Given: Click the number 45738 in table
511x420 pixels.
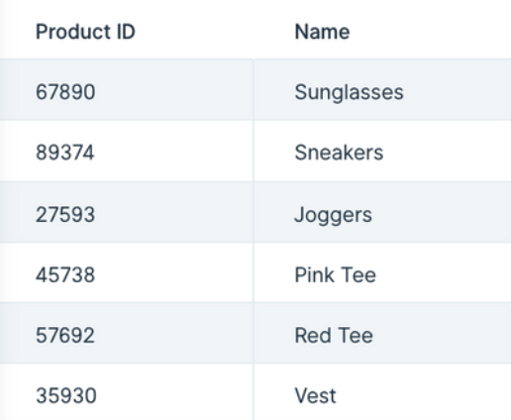Looking at the screenshot, I should tap(65, 275).
